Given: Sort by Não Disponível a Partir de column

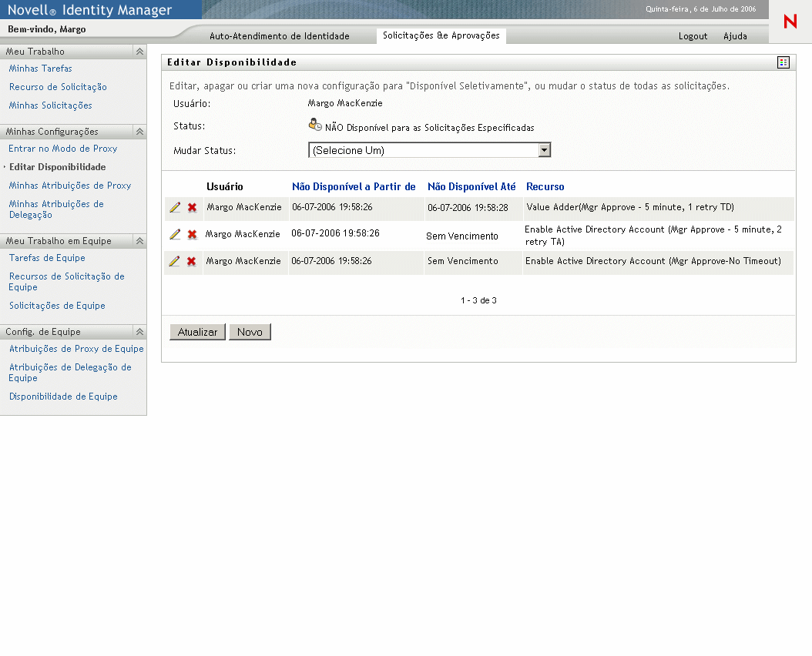Looking at the screenshot, I should tap(354, 186).
